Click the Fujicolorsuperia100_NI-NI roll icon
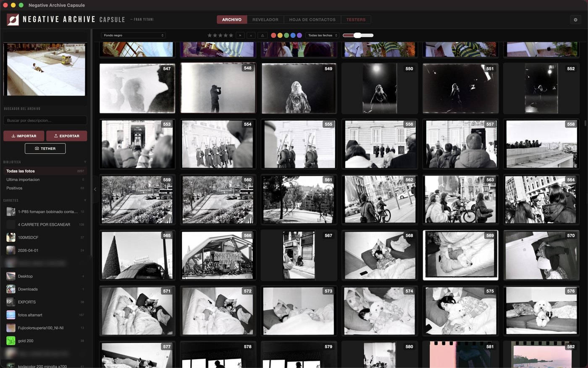588x368 pixels. coord(11,328)
